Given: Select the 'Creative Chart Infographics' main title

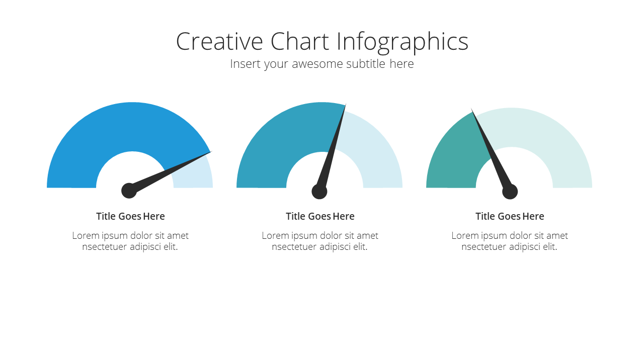Looking at the screenshot, I should pyautogui.click(x=322, y=41).
